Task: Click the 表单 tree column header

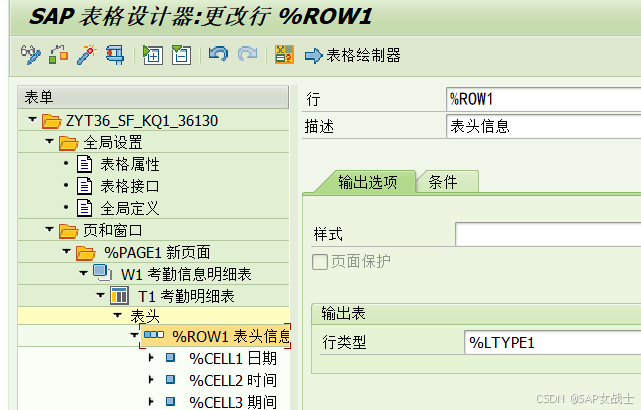Action: click(153, 97)
